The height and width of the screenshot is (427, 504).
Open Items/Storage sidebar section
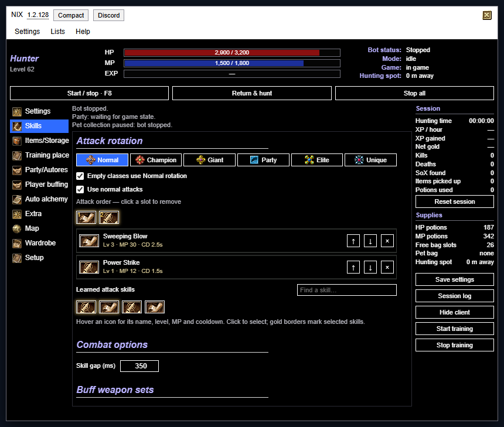[x=39, y=141]
